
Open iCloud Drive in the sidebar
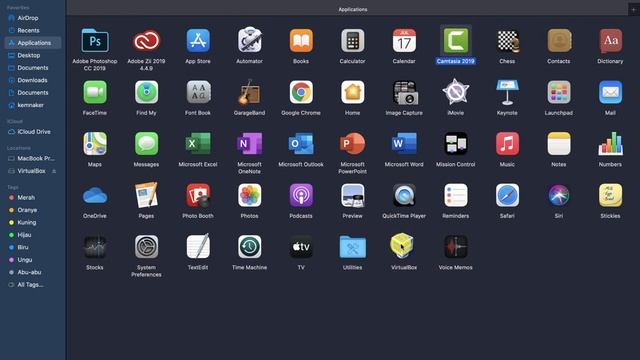tap(33, 132)
